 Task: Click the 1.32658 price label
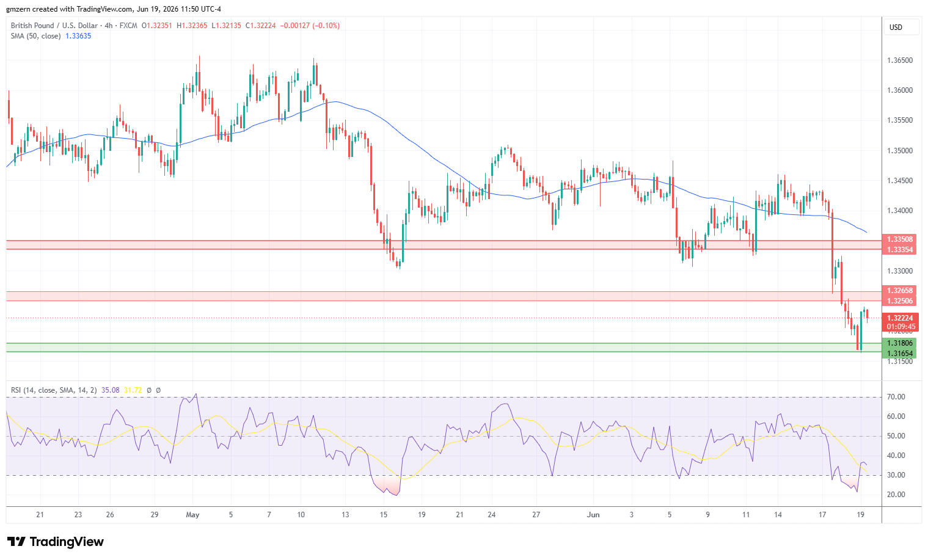(x=900, y=291)
